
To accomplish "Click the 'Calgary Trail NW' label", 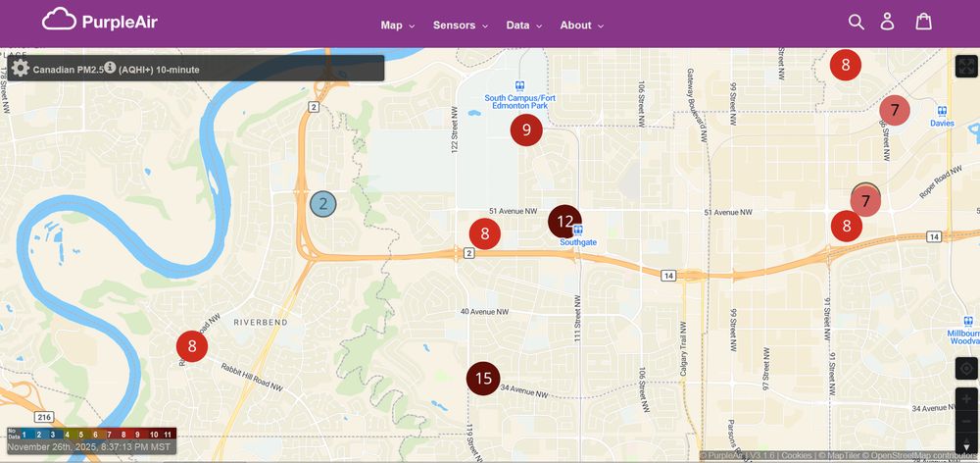I will click(683, 349).
